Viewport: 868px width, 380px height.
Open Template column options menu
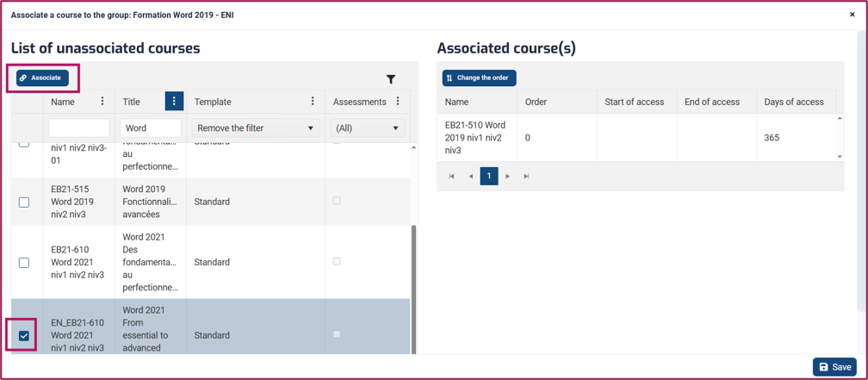pos(313,102)
